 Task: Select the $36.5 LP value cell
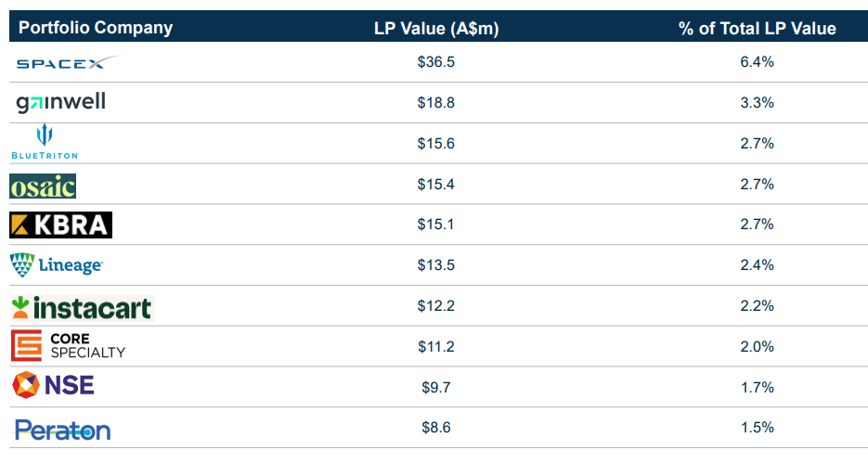(x=436, y=62)
